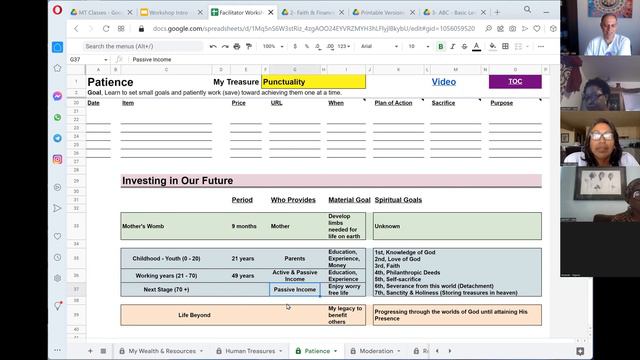Open the Video link

click(x=444, y=82)
